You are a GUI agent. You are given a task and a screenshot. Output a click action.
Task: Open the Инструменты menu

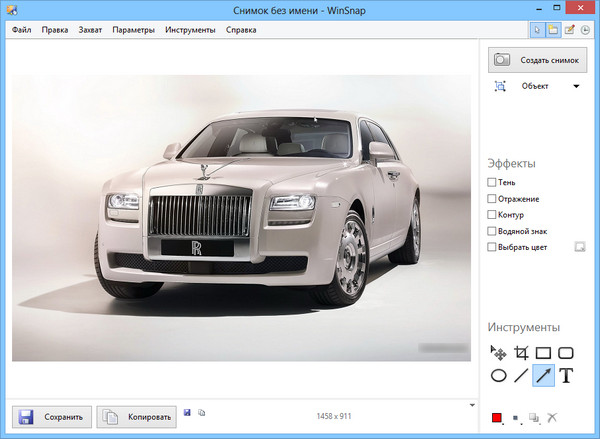coord(190,30)
